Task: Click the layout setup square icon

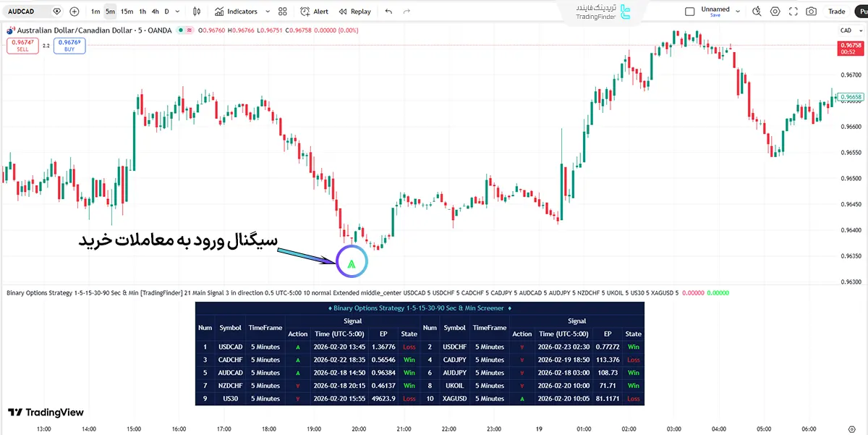Action: (x=689, y=12)
